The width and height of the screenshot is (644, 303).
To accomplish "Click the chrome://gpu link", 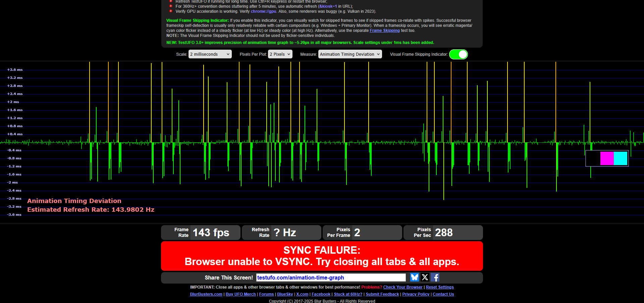I will click(x=263, y=11).
